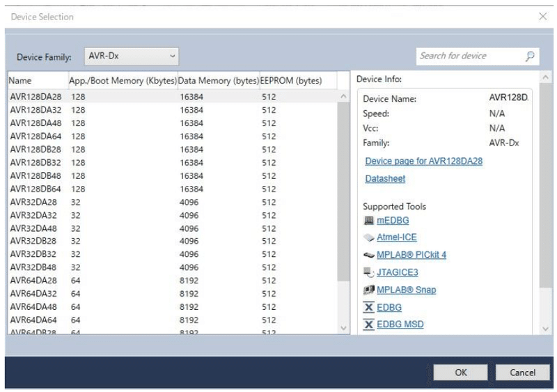Select the AVR128DA48 row
The height and width of the screenshot is (392, 557).
173,123
